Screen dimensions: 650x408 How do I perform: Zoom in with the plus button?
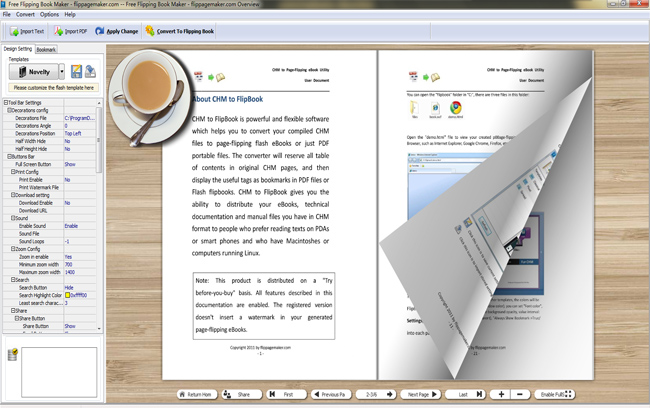pyautogui.click(x=501, y=394)
